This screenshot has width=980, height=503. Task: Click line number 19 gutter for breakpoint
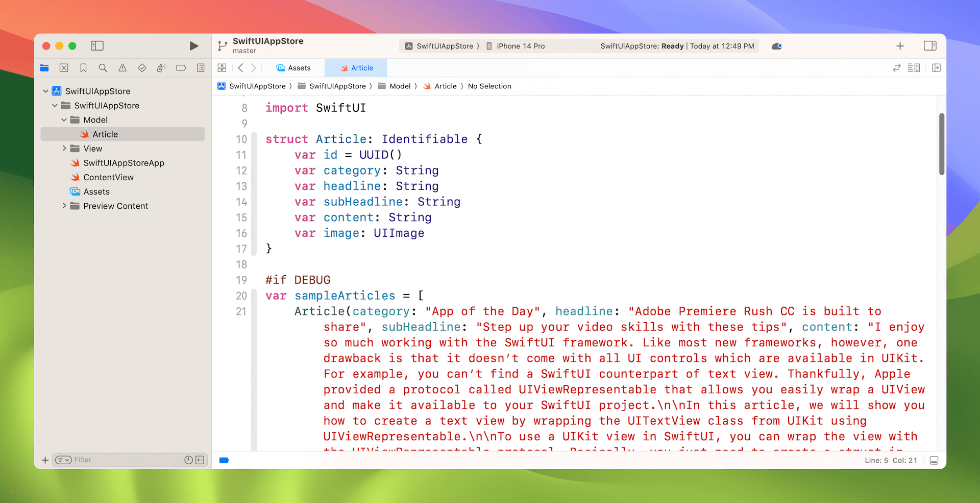pyautogui.click(x=241, y=280)
